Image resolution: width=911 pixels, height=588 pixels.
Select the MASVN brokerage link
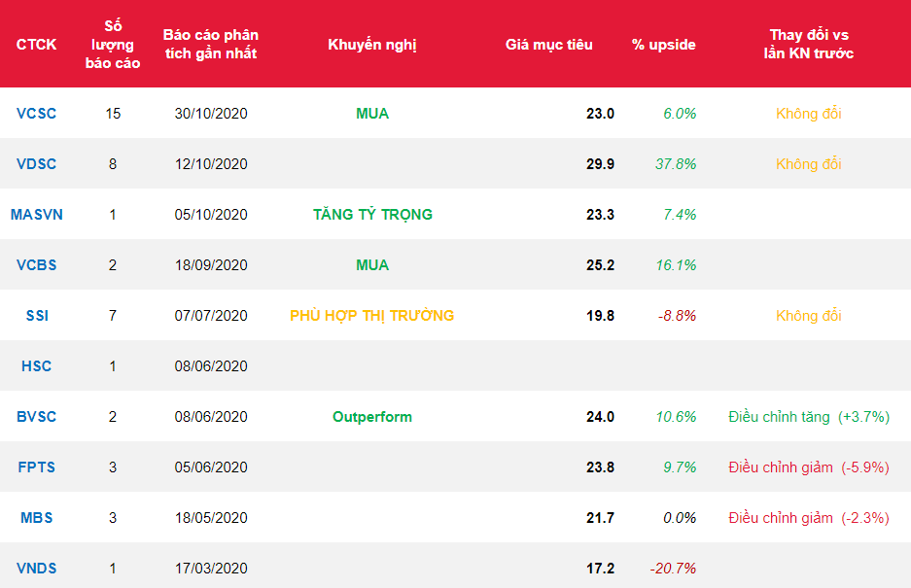coord(37,215)
